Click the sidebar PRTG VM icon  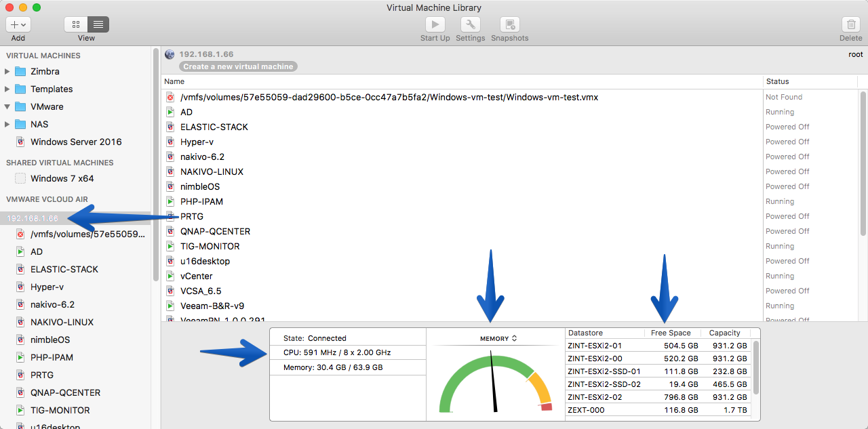click(20, 375)
